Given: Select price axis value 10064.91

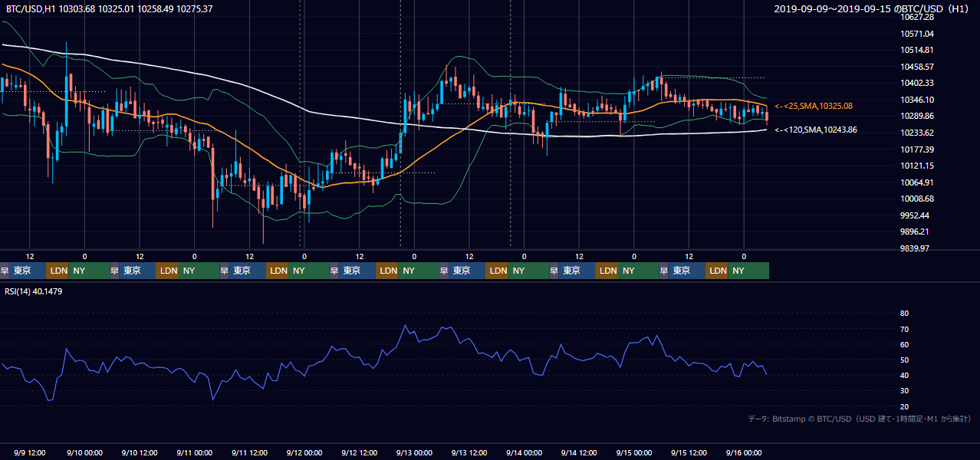Looking at the screenshot, I should tap(917, 182).
